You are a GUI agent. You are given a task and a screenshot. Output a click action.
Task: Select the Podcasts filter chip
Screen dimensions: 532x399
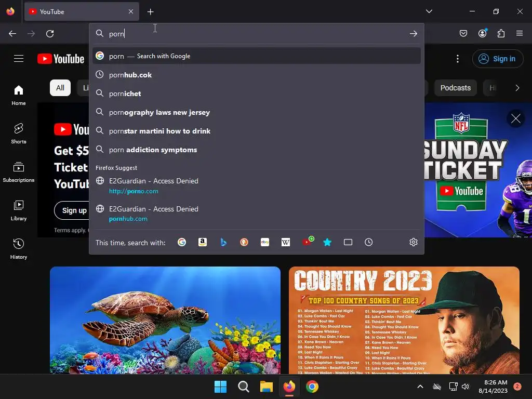pos(455,88)
